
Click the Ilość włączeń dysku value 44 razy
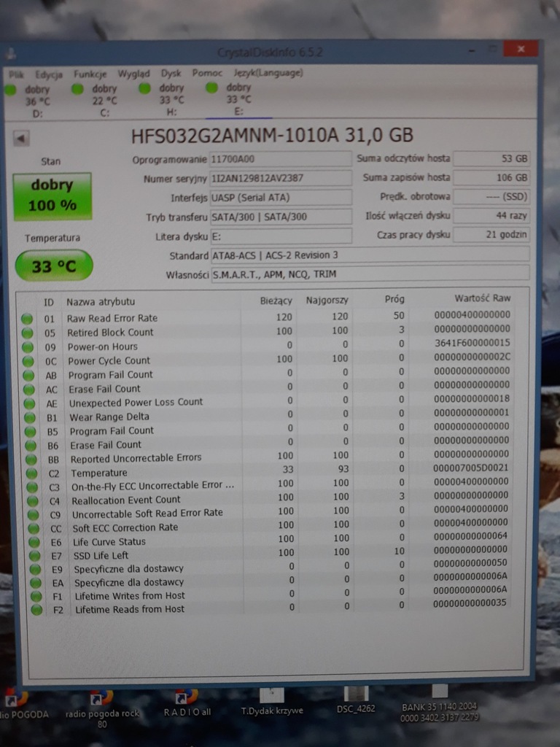[x=491, y=215]
